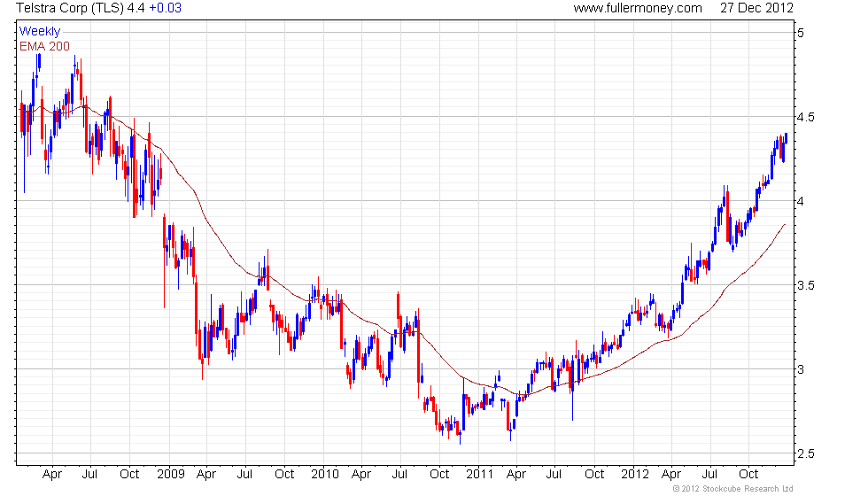Click the '© 2012 Stockcube Research Ltd' credit

coord(733,488)
